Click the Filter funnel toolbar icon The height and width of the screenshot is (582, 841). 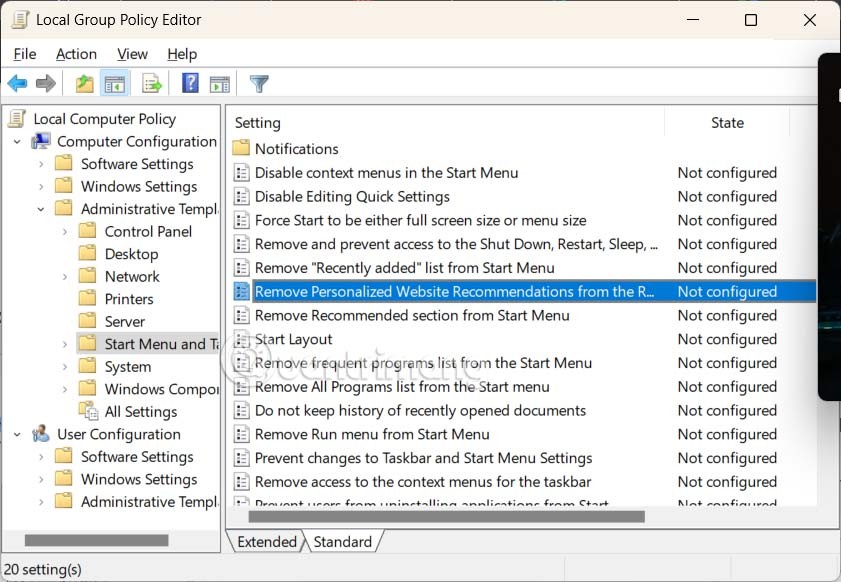click(x=259, y=84)
